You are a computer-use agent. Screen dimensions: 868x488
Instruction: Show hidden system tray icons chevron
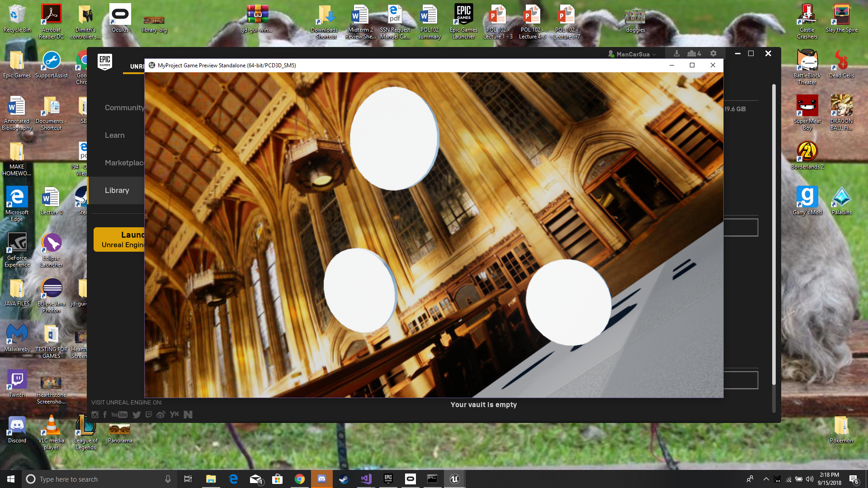pyautogui.click(x=766, y=479)
